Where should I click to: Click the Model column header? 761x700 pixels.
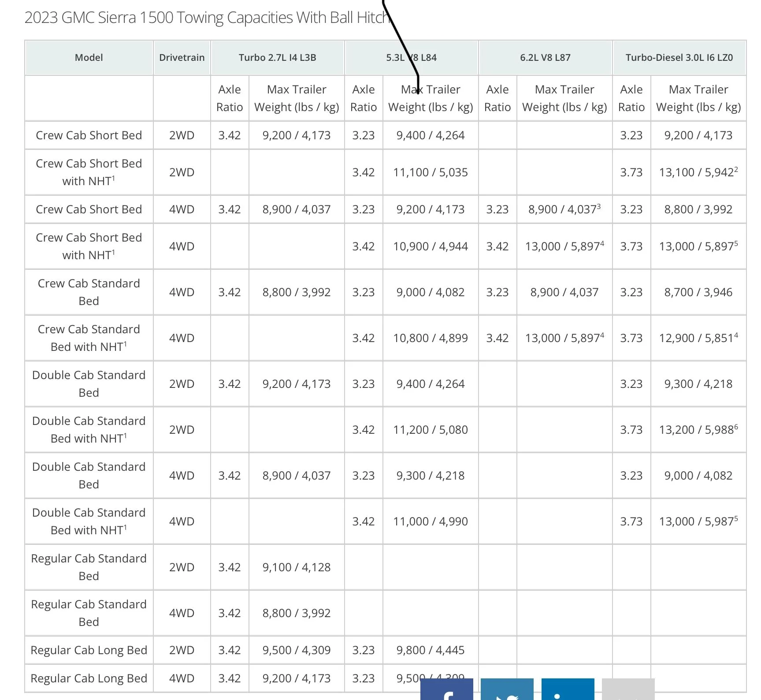tap(89, 58)
